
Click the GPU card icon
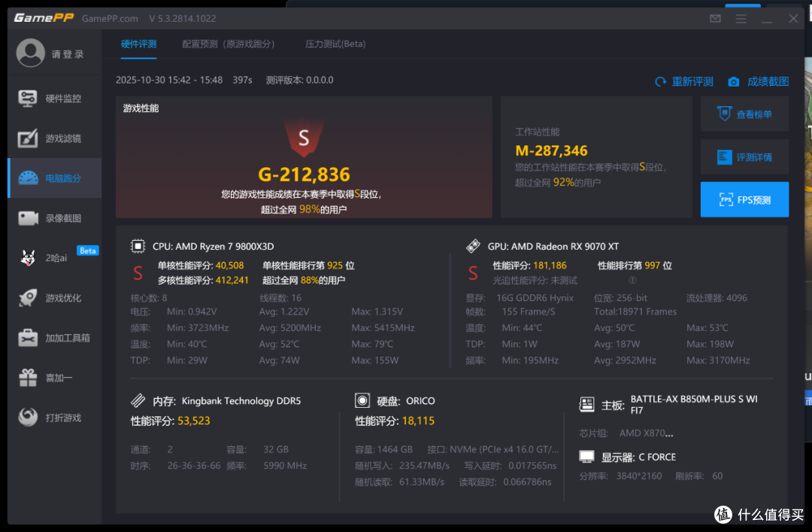pyautogui.click(x=473, y=246)
